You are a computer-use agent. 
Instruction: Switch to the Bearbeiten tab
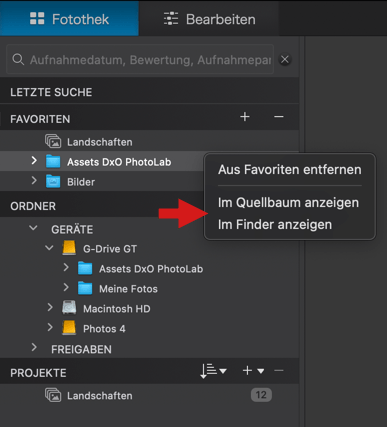pyautogui.click(x=209, y=19)
